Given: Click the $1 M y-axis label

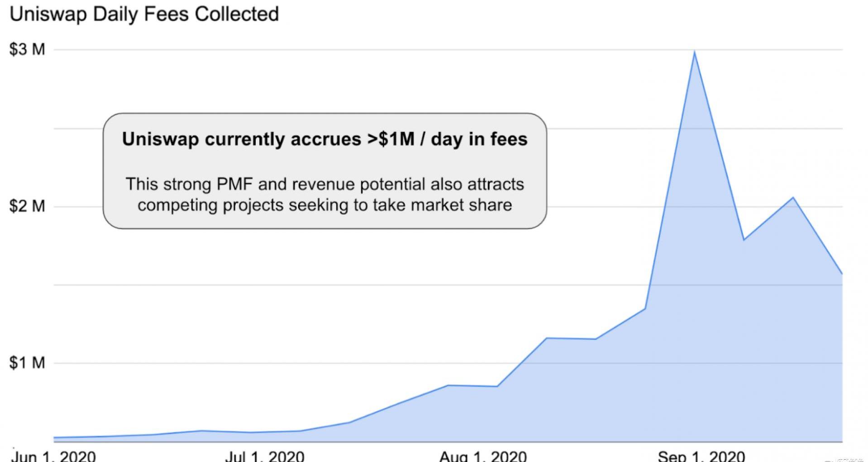Looking at the screenshot, I should (x=27, y=363).
